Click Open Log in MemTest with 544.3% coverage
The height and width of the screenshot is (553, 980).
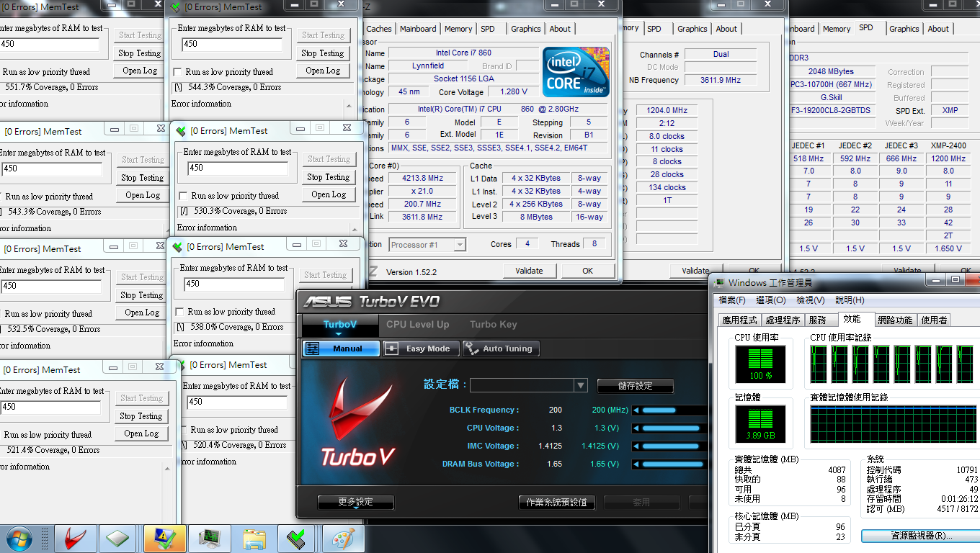tap(323, 71)
